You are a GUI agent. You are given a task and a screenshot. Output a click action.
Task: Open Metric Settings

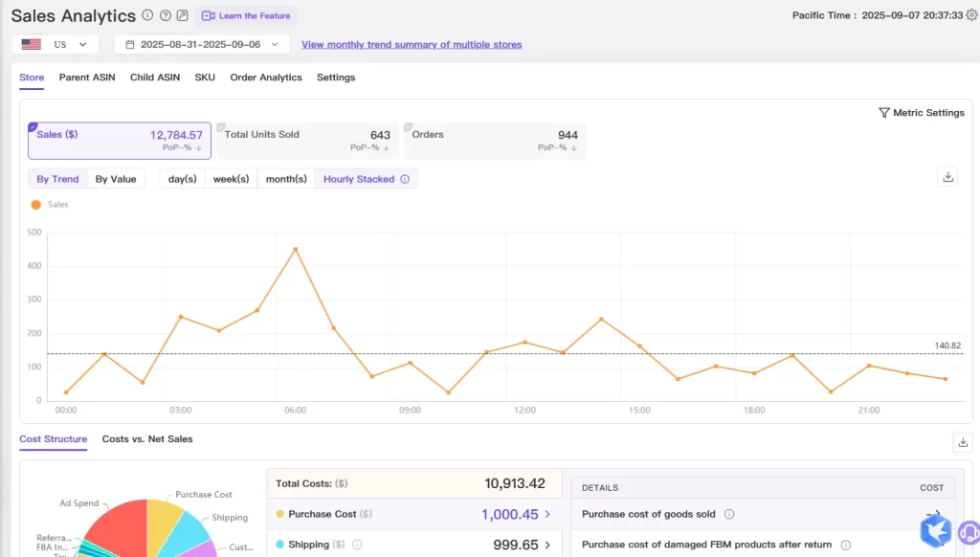(x=922, y=113)
